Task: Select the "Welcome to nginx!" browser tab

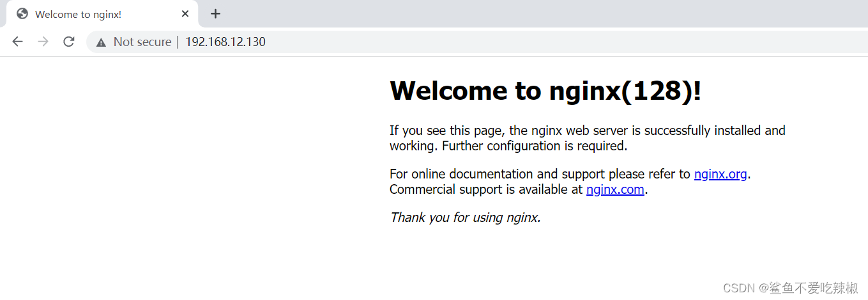Action: (83, 14)
